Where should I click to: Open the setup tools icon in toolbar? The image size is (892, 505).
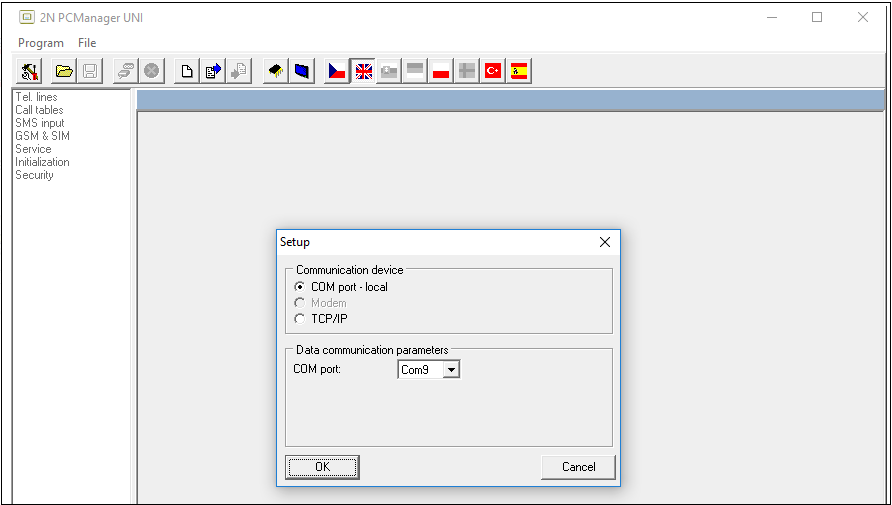click(30, 71)
